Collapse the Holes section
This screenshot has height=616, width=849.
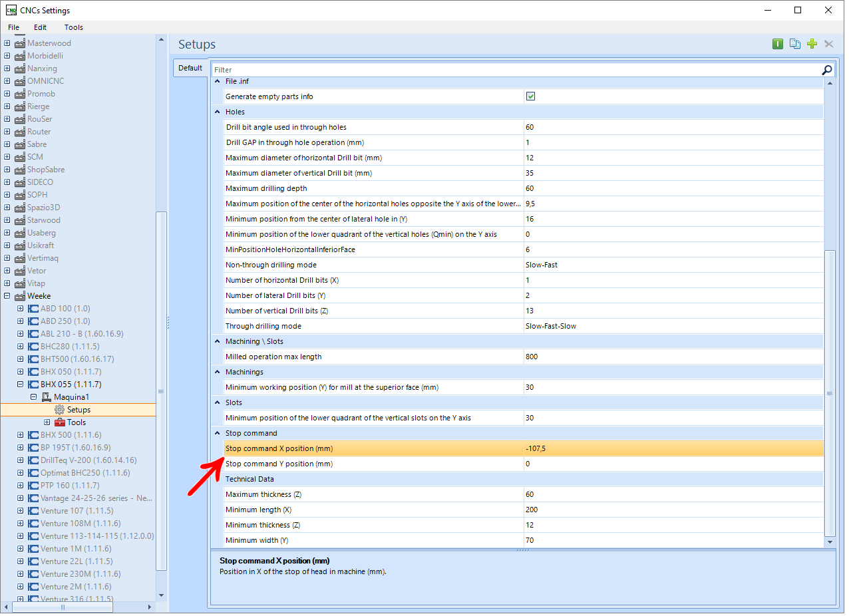217,112
